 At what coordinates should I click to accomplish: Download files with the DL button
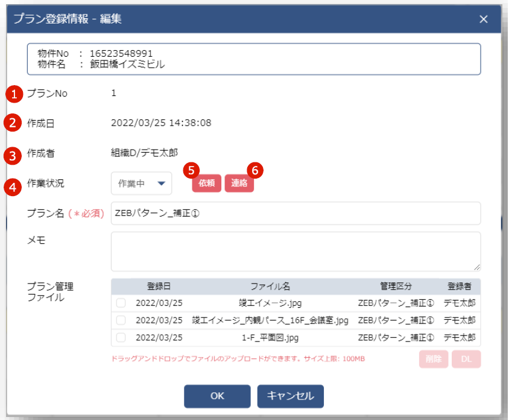(x=466, y=359)
